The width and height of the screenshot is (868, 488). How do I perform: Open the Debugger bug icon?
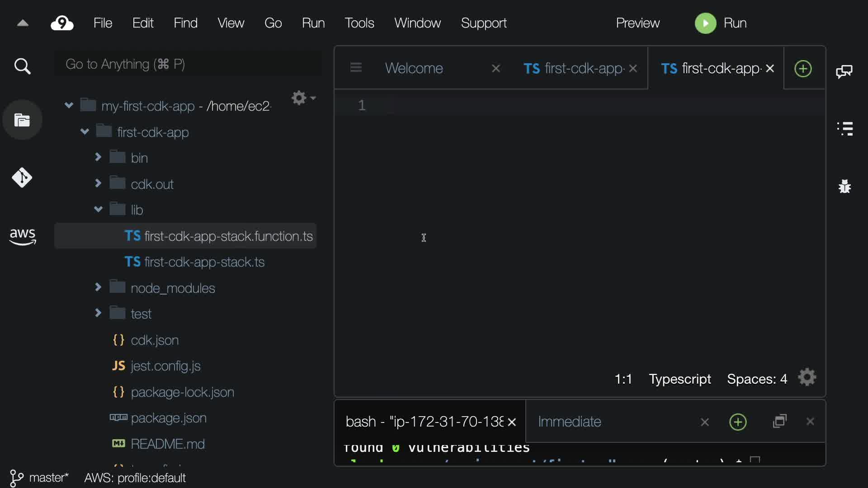[844, 186]
